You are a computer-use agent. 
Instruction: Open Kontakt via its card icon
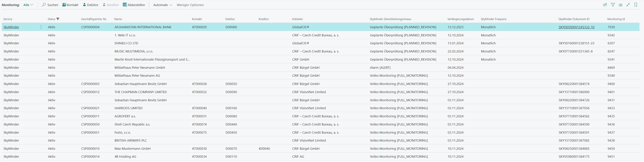point(64,4)
